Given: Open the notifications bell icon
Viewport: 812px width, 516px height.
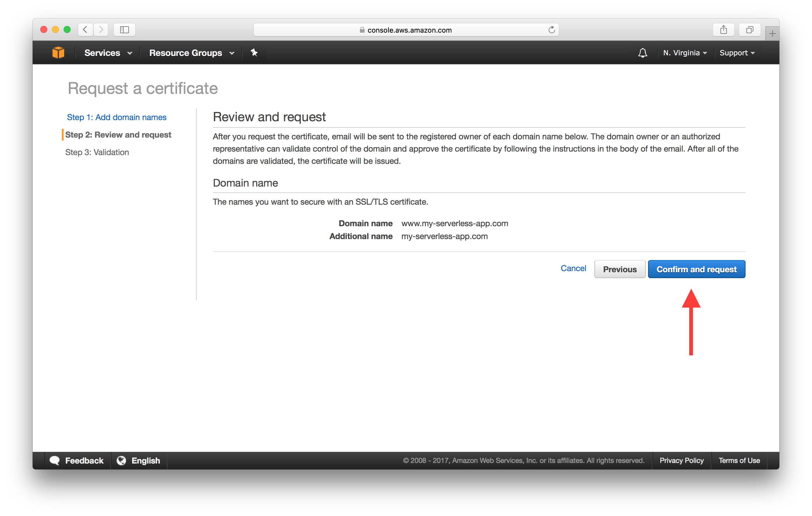Looking at the screenshot, I should 642,53.
